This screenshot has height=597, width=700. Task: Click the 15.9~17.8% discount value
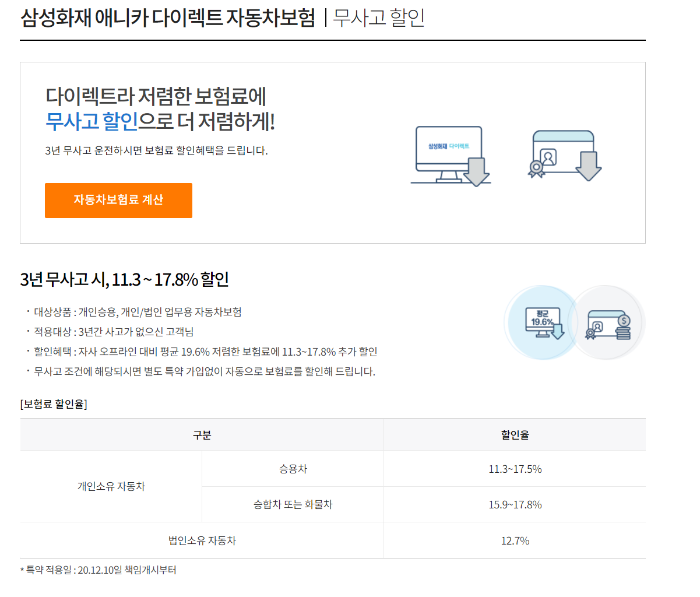[x=515, y=504]
